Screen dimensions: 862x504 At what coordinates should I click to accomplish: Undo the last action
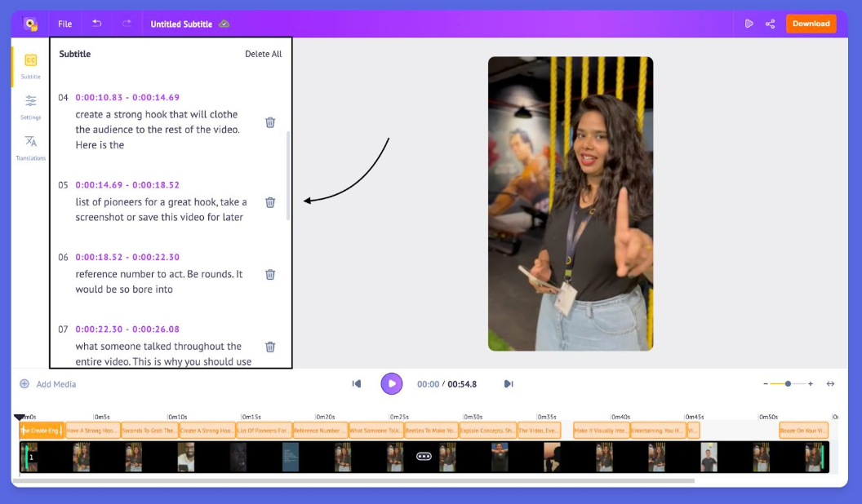(x=97, y=23)
